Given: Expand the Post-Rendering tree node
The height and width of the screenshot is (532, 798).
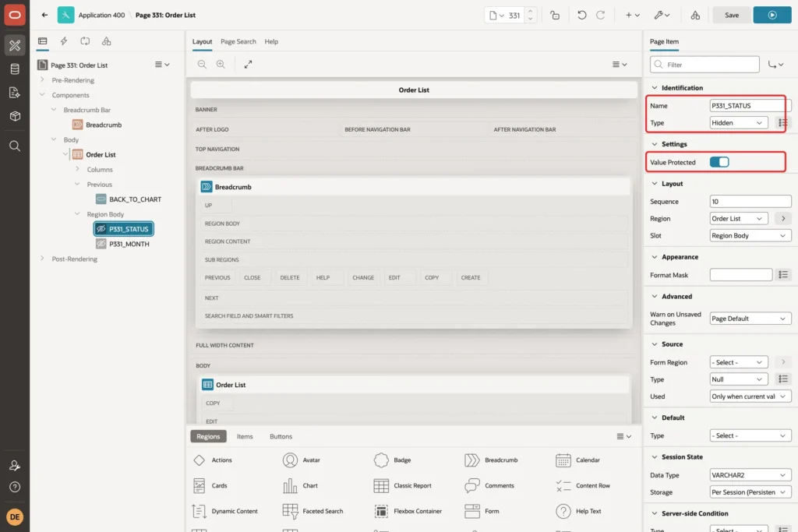Looking at the screenshot, I should 42,259.
